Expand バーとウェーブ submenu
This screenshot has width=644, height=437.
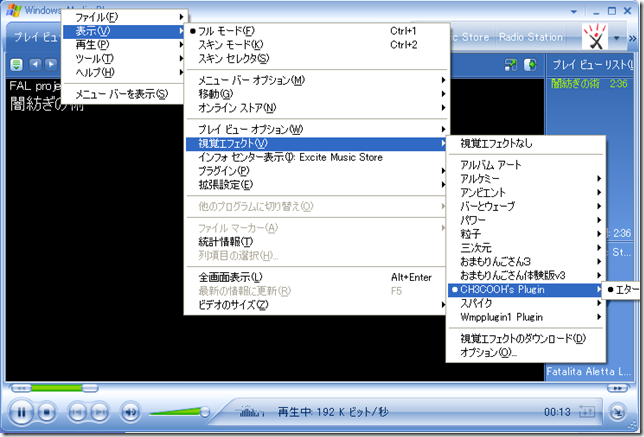coord(526,206)
